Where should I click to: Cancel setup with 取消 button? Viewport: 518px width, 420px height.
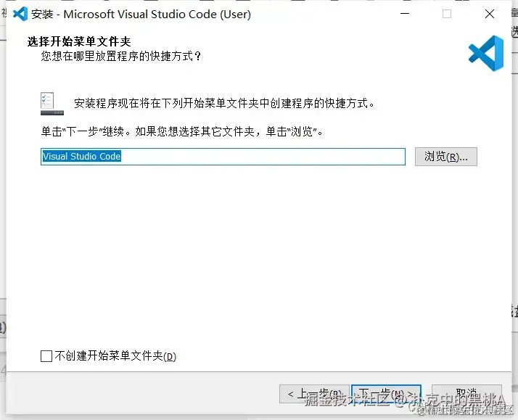[466, 394]
